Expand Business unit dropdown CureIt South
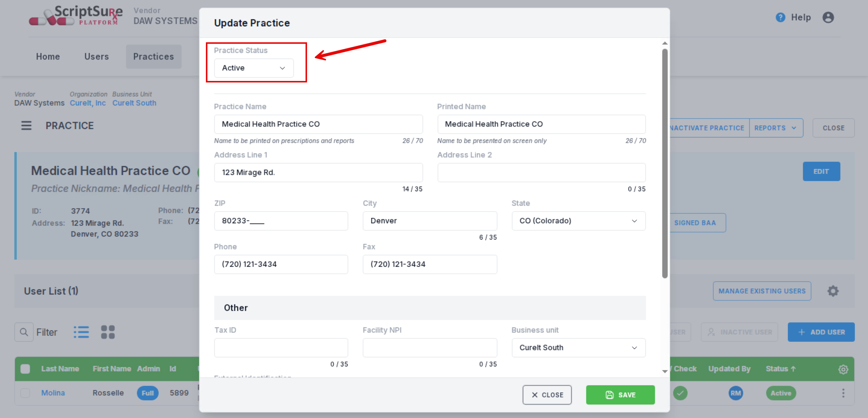 [578, 348]
